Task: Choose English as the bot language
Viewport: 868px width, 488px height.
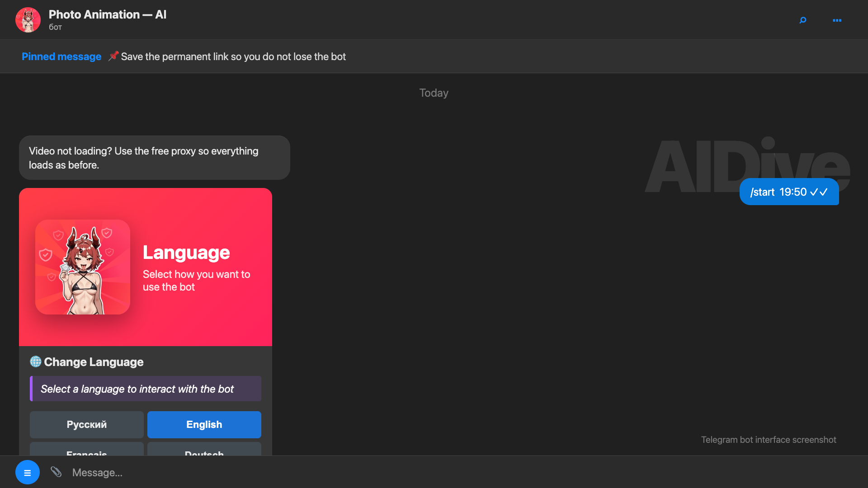Action: pos(204,425)
